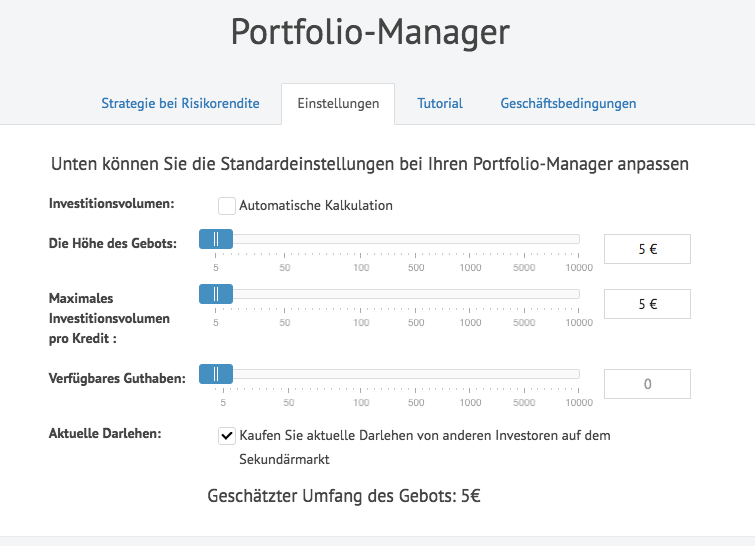Set Maximales Investitionsvolumen slider to 1000

pos(470,294)
